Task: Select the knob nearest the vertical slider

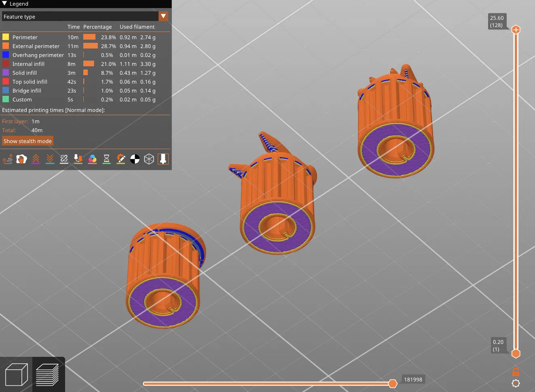Action: [x=395, y=121]
